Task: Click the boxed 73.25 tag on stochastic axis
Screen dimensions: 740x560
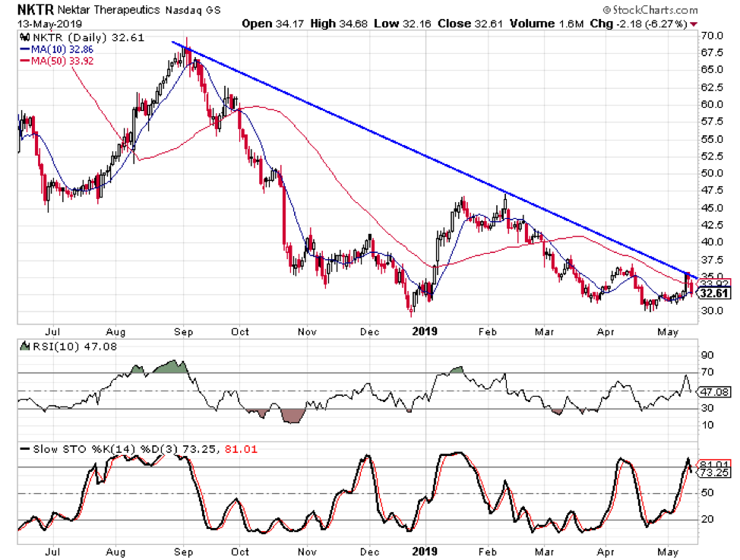Action: (x=714, y=472)
